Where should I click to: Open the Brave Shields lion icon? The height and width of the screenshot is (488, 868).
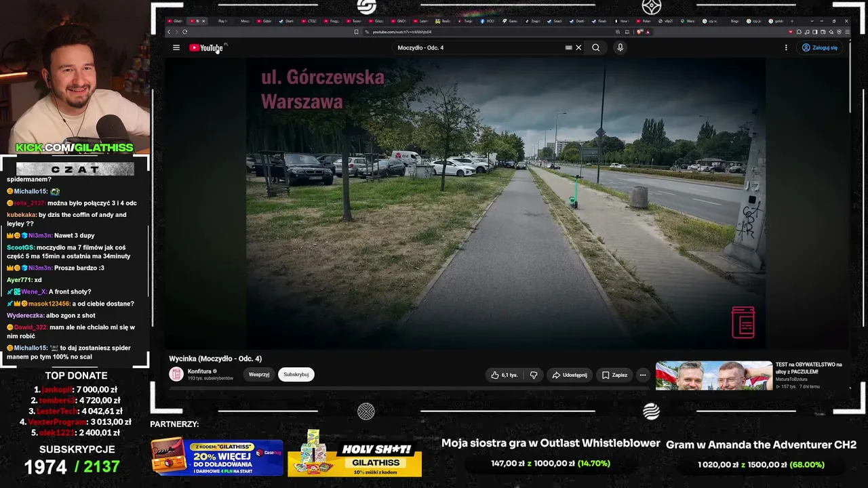(x=639, y=32)
